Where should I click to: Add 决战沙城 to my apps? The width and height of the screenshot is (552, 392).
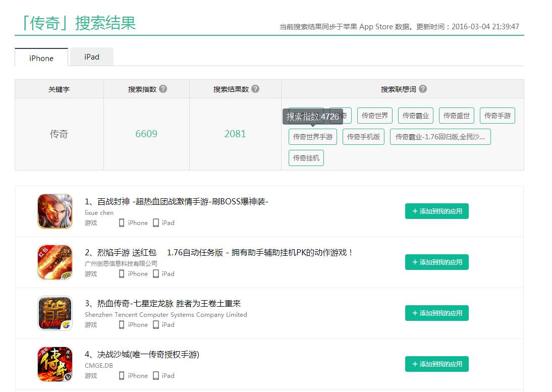coord(436,364)
